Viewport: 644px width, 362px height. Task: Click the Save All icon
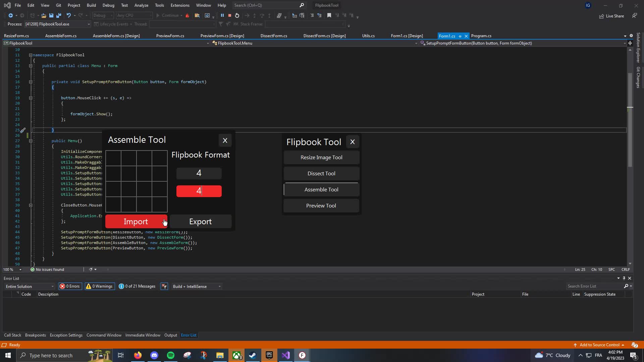(x=59, y=15)
